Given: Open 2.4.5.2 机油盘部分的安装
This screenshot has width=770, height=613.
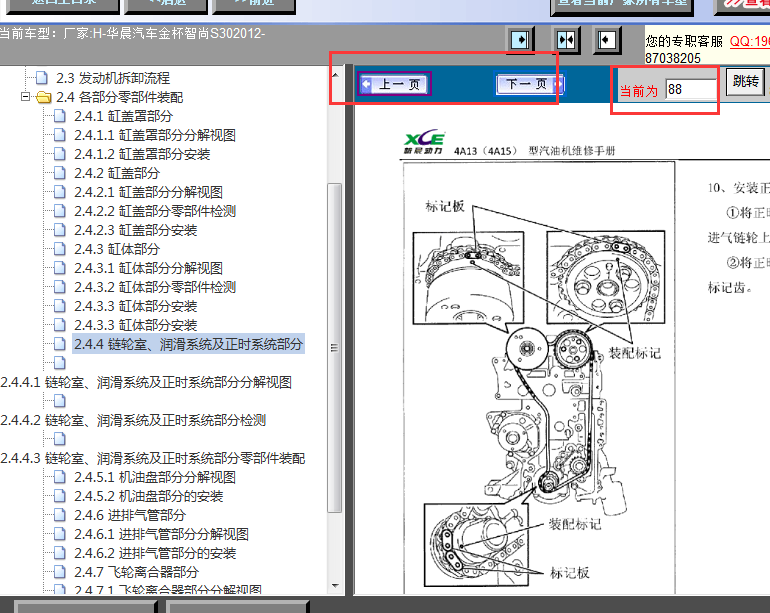Looking at the screenshot, I should [x=148, y=497].
